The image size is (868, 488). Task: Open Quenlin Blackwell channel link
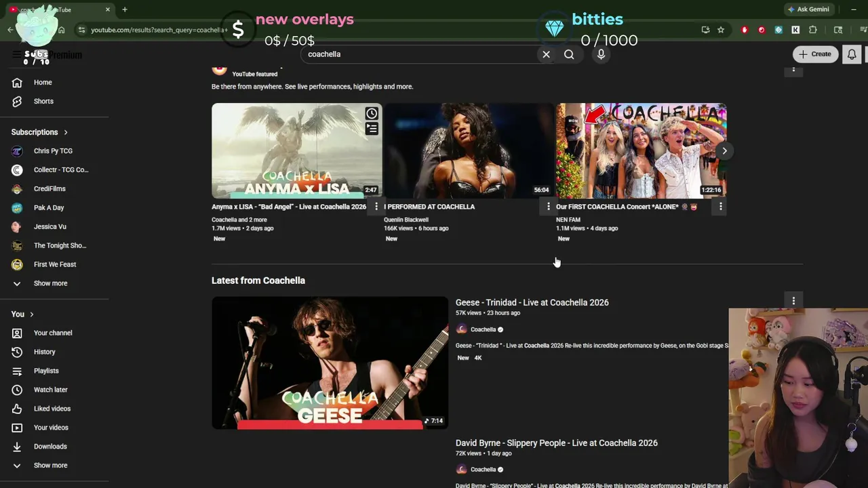point(406,220)
